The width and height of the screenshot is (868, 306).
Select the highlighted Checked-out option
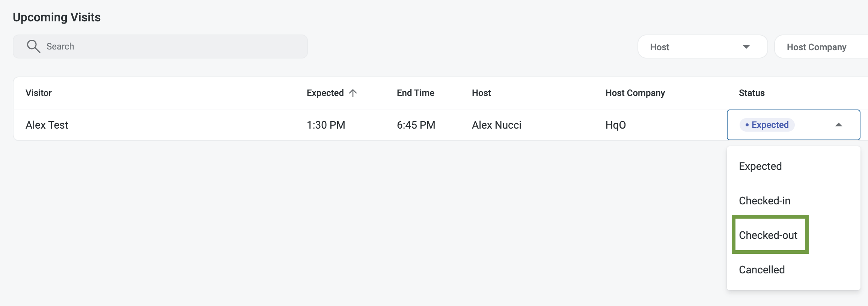pyautogui.click(x=768, y=235)
